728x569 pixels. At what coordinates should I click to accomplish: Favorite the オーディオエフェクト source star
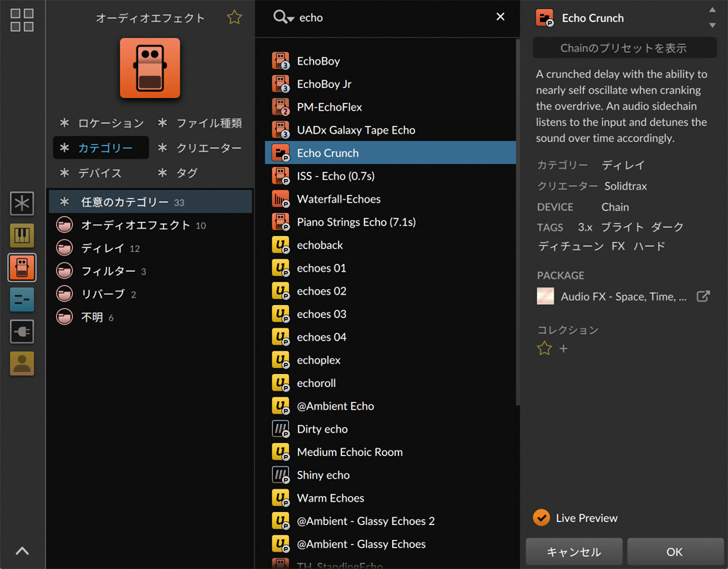(x=234, y=17)
